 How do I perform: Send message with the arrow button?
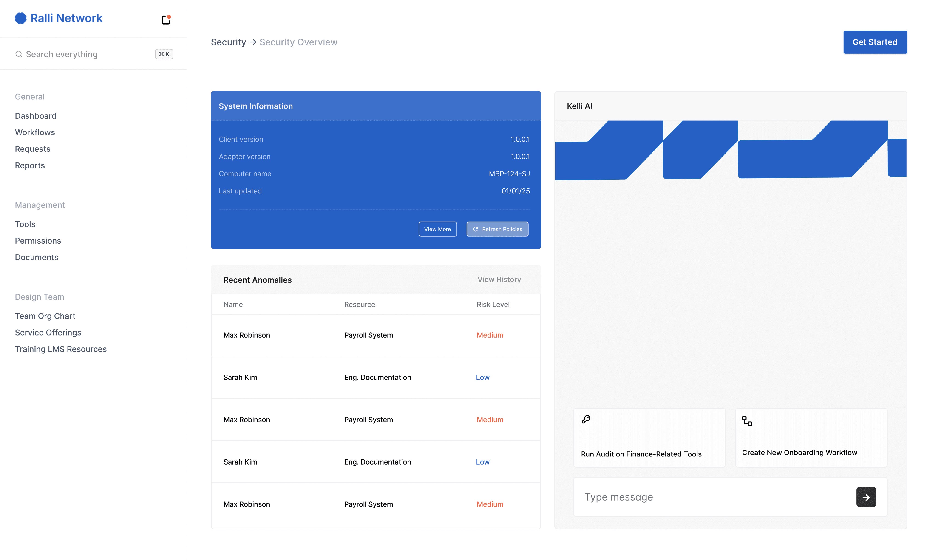point(866,497)
